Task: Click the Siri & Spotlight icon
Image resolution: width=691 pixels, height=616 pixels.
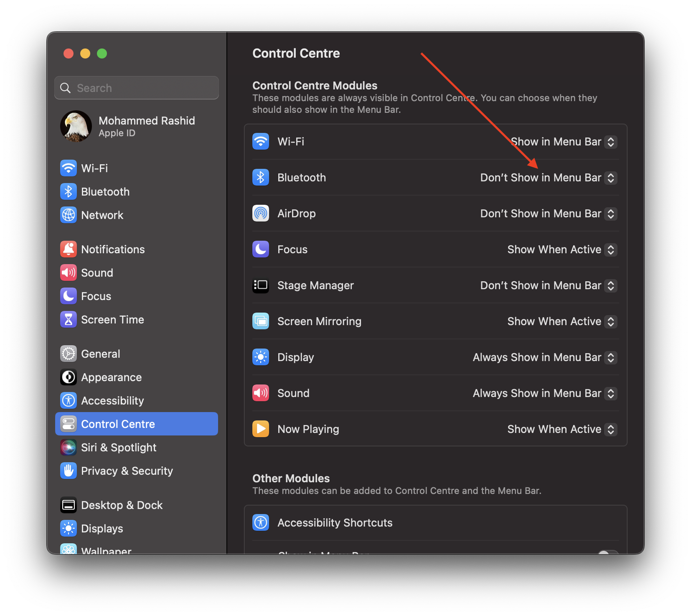Action: pos(69,448)
